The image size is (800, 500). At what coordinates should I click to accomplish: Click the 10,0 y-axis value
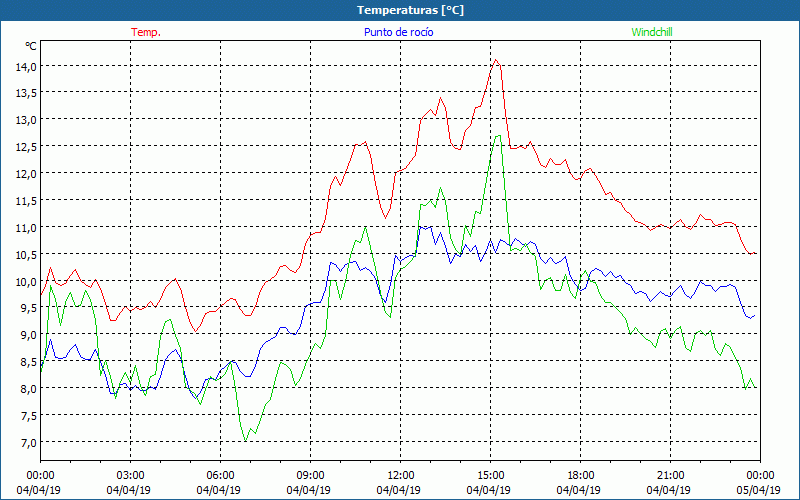[x=26, y=281]
